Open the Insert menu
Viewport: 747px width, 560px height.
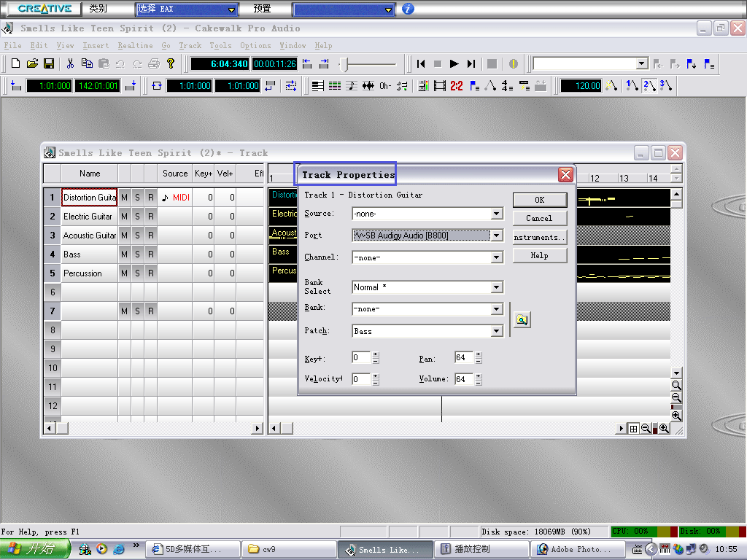point(96,46)
